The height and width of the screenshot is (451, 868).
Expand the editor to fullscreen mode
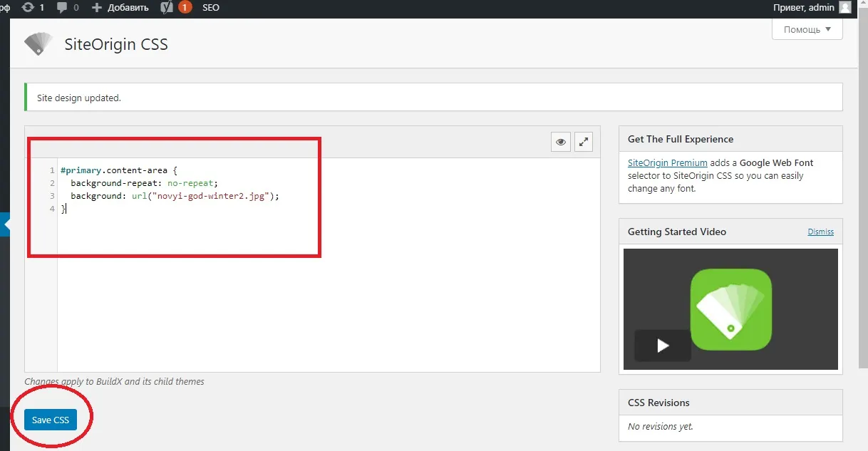click(x=584, y=142)
